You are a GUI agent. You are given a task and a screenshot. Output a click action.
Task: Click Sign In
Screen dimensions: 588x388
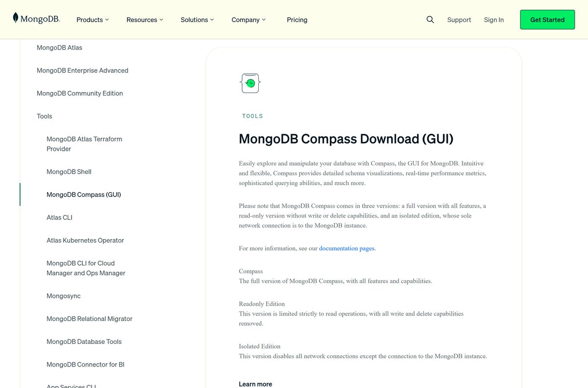[x=494, y=20]
